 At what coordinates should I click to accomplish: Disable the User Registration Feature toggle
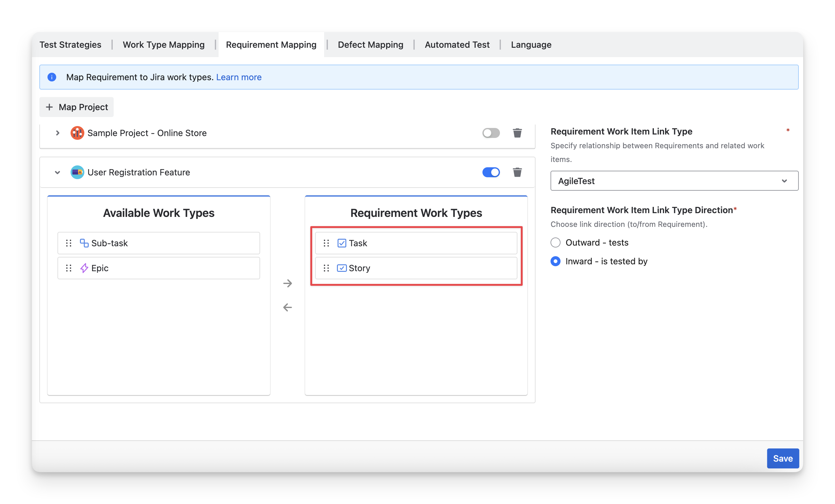[491, 172]
